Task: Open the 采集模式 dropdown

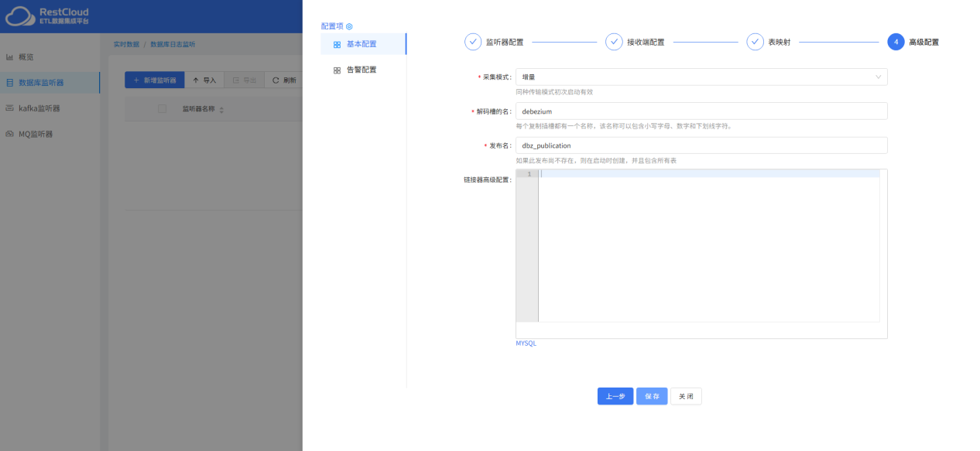Action: tap(701, 77)
